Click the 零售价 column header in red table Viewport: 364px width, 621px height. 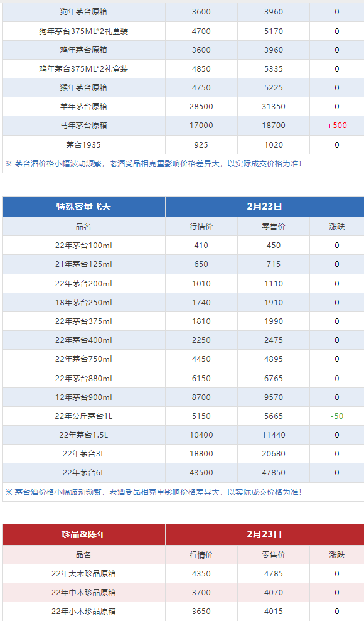click(x=274, y=555)
